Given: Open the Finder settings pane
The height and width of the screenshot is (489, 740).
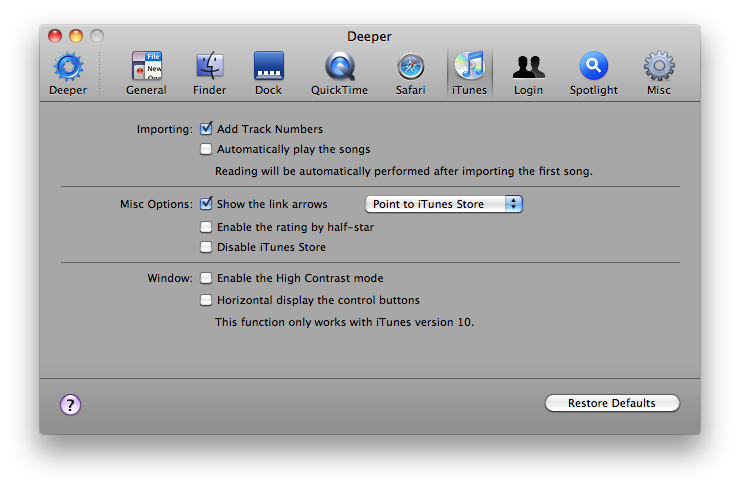Looking at the screenshot, I should tap(210, 73).
